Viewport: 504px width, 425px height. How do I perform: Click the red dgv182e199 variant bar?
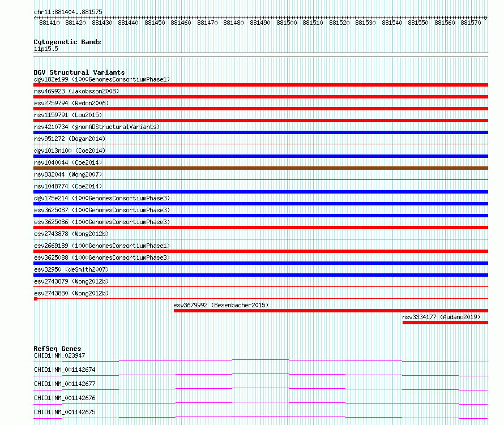pos(260,85)
